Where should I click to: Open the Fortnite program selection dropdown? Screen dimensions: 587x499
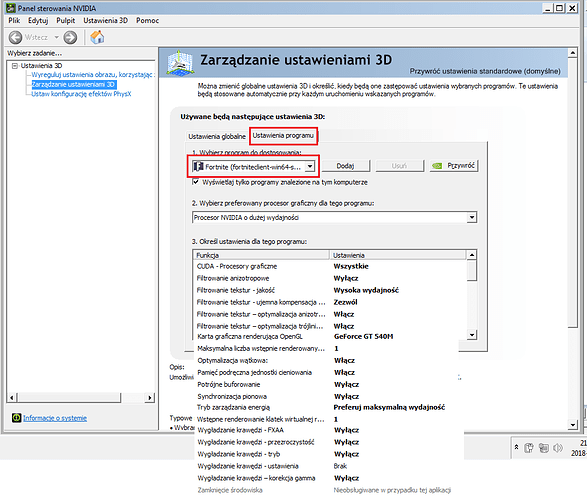pyautogui.click(x=310, y=166)
